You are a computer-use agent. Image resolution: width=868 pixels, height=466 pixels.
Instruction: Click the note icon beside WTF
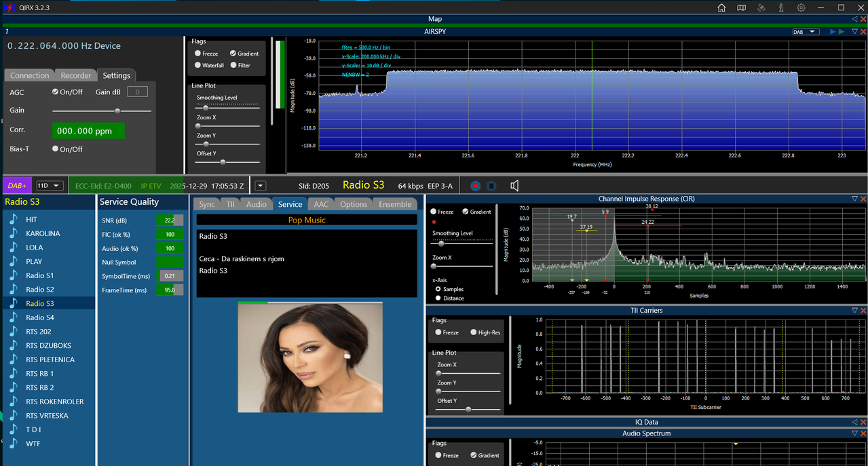tap(13, 444)
